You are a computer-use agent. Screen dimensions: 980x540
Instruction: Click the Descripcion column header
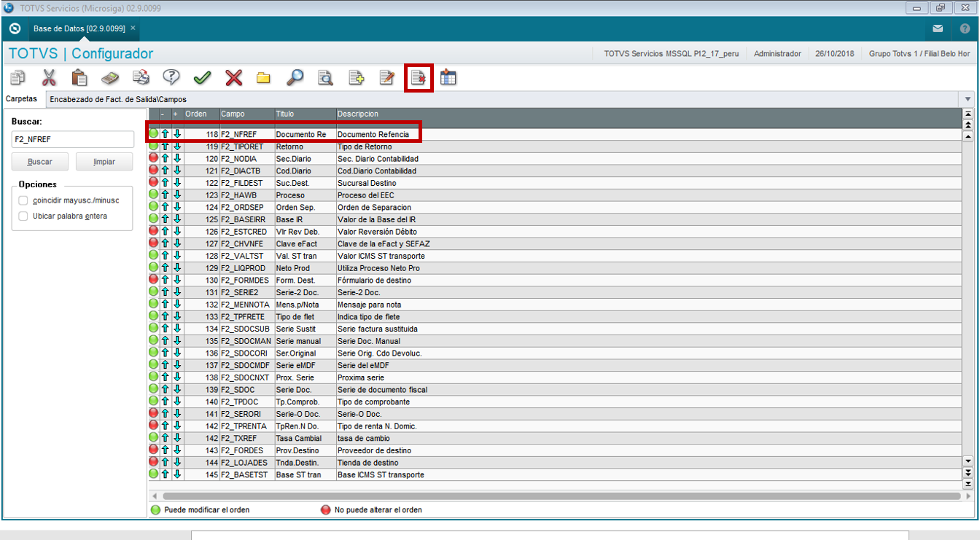pyautogui.click(x=649, y=114)
